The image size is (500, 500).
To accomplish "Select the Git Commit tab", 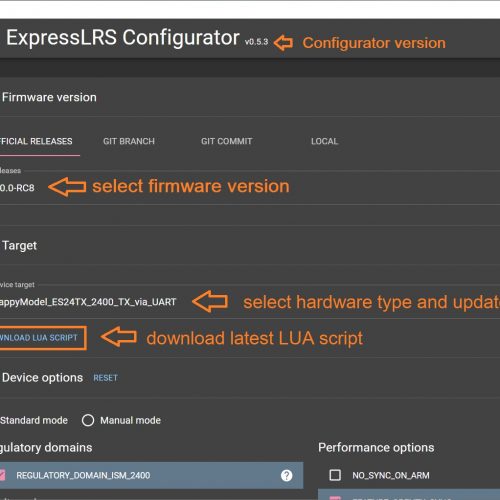I will tap(227, 141).
